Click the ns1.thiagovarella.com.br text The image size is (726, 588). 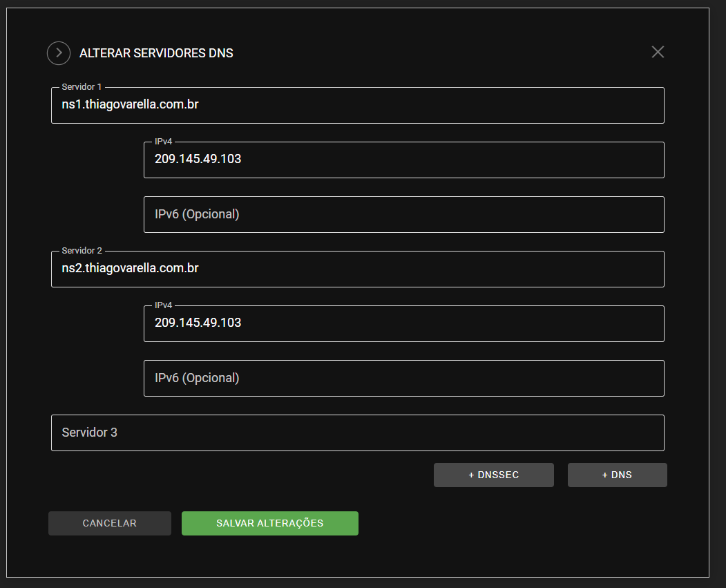130,104
